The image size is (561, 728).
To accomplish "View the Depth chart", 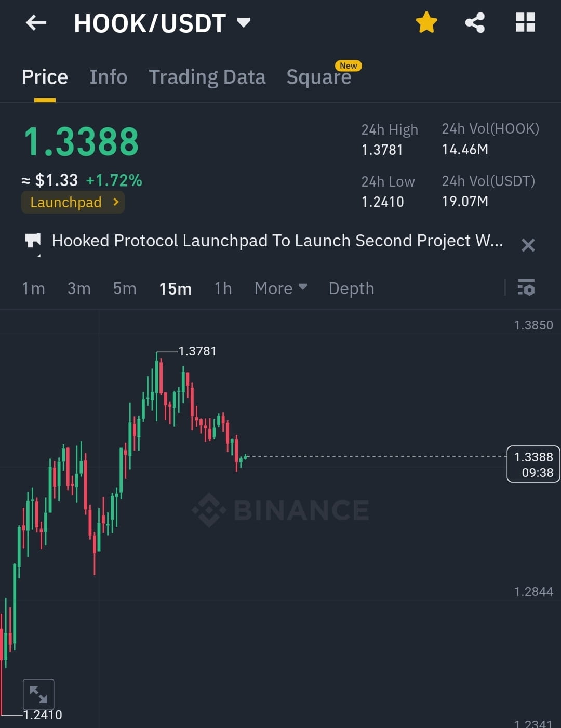I will (351, 288).
